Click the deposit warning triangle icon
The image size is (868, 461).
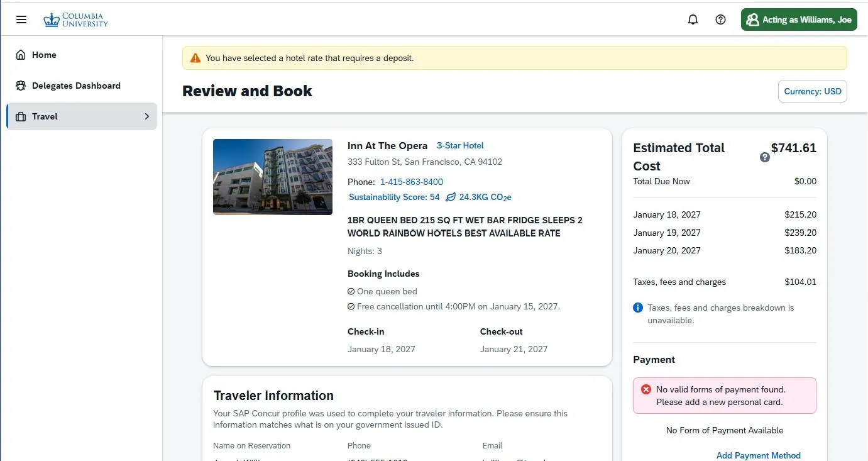(x=195, y=58)
